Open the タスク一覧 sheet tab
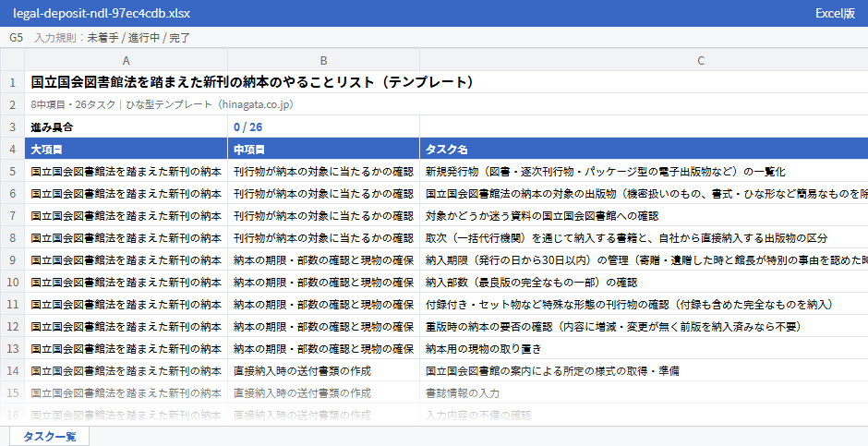This screenshot has width=868, height=446. (x=49, y=436)
